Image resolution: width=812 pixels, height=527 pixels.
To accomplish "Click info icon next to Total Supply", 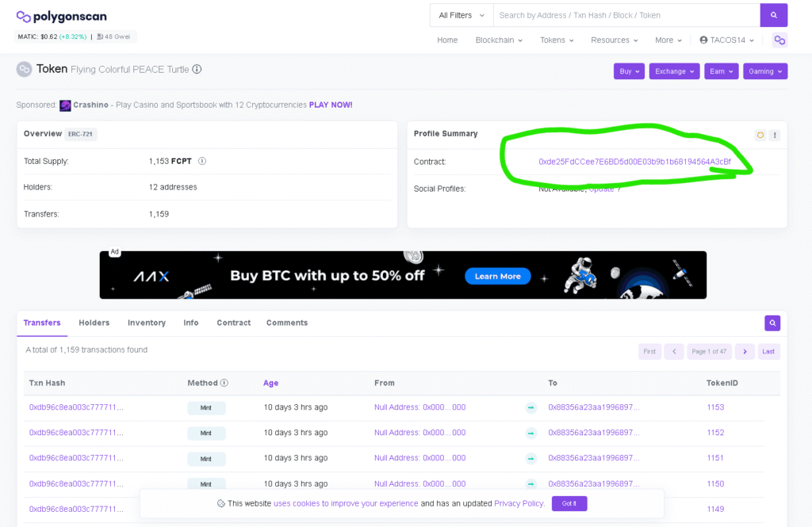I will click(202, 161).
